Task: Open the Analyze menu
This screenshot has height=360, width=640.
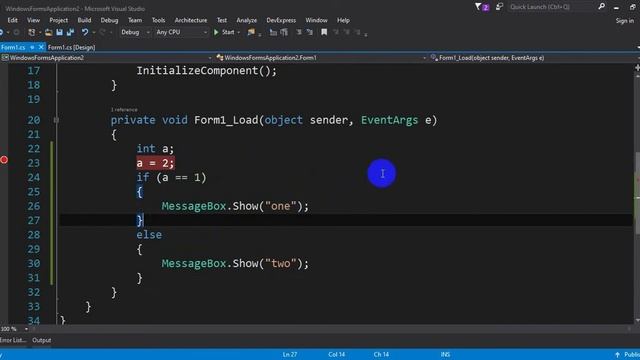Action: coord(247,20)
